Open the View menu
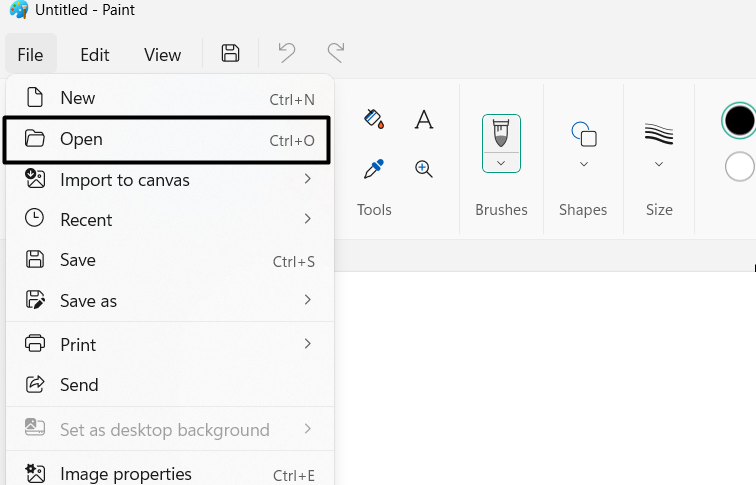Image resolution: width=756 pixels, height=485 pixels. pyautogui.click(x=162, y=55)
